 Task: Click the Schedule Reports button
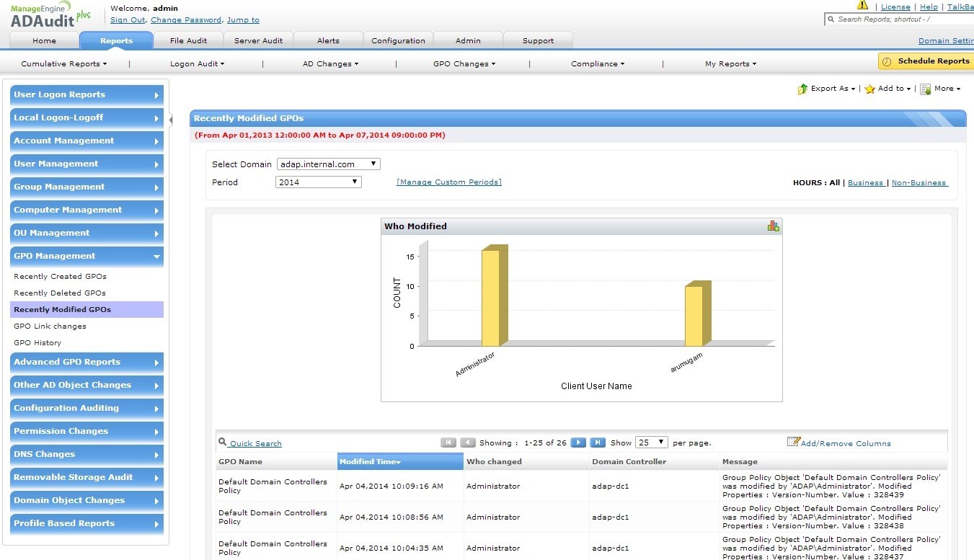click(926, 61)
